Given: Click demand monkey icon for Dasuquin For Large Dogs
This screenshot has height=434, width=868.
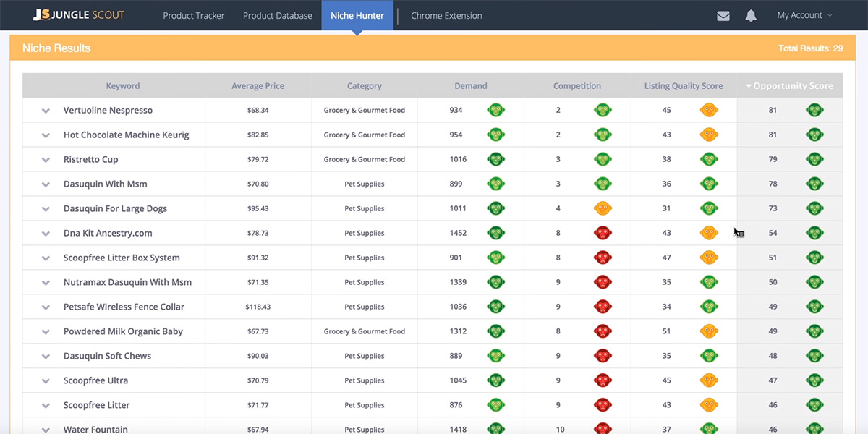Looking at the screenshot, I should [495, 208].
